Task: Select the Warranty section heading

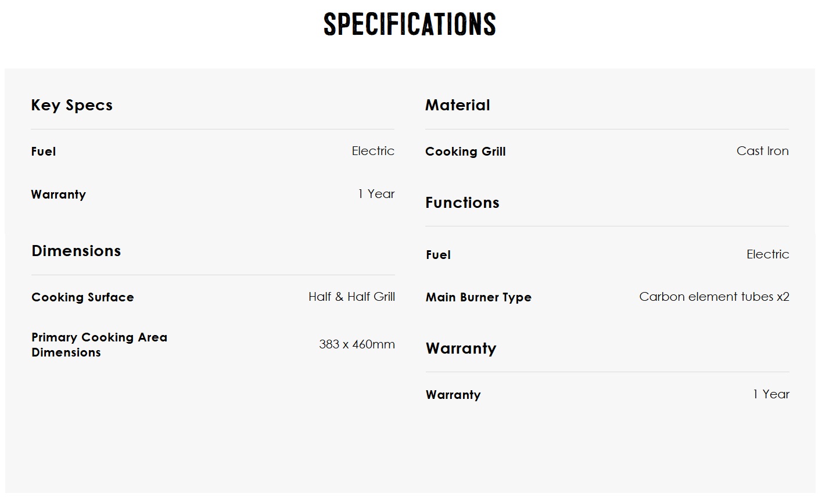Action: click(x=461, y=348)
